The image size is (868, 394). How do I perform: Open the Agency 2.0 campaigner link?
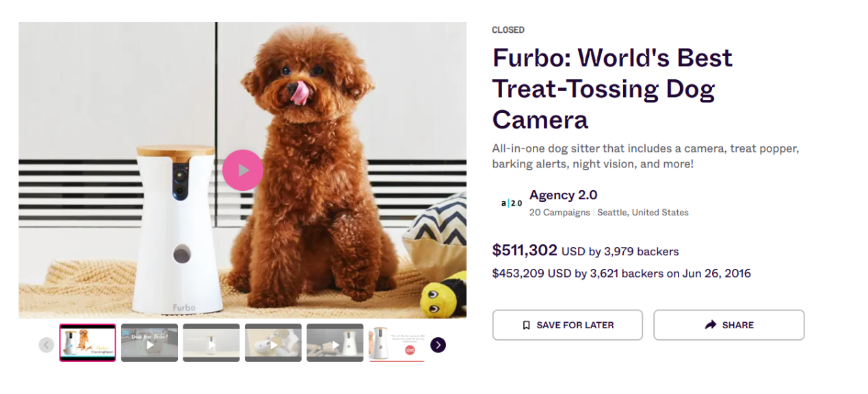pyautogui.click(x=563, y=196)
